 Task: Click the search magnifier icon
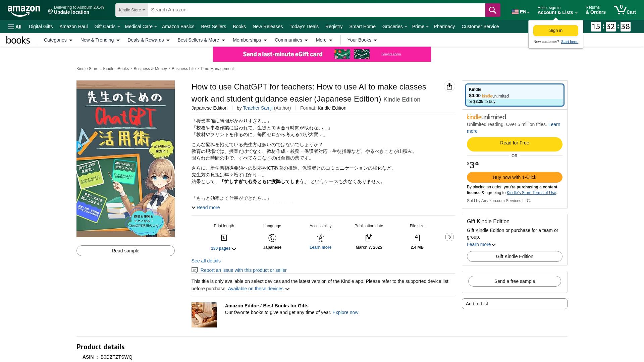click(x=492, y=10)
